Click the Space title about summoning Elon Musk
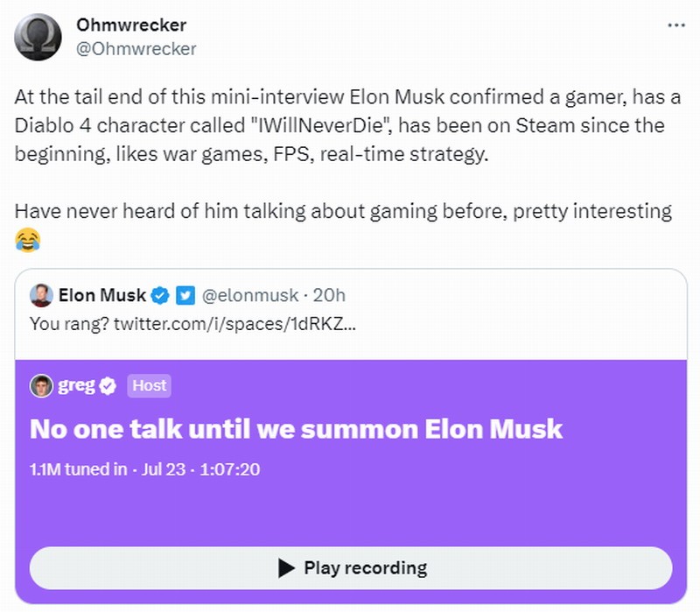The width and height of the screenshot is (700, 612). 296,429
